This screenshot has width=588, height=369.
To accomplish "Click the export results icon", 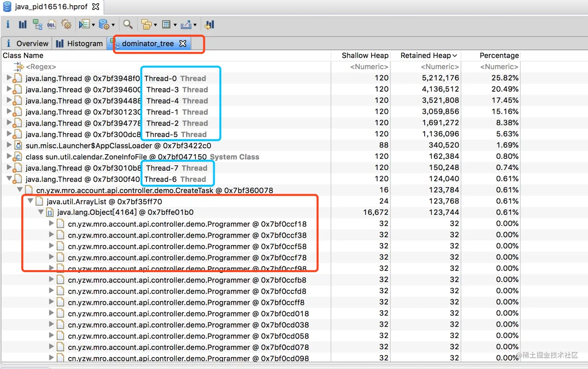I will click(186, 24).
